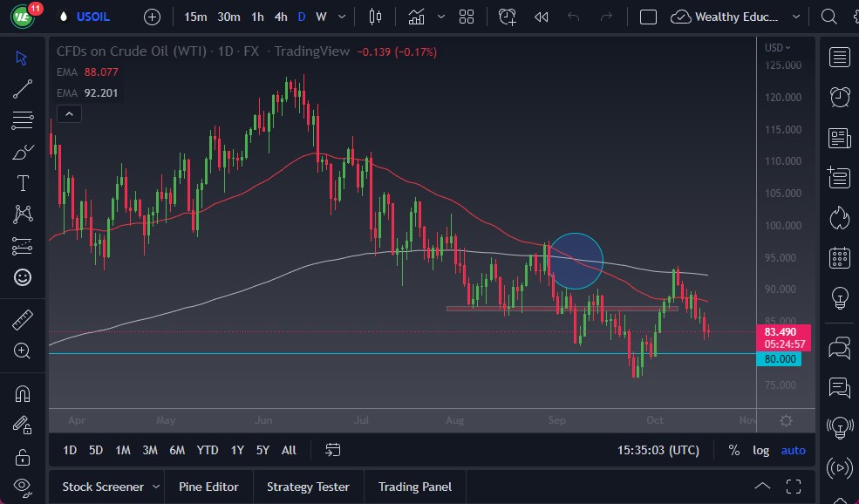
Task: Toggle lock all drawing tools
Action: coord(23,456)
